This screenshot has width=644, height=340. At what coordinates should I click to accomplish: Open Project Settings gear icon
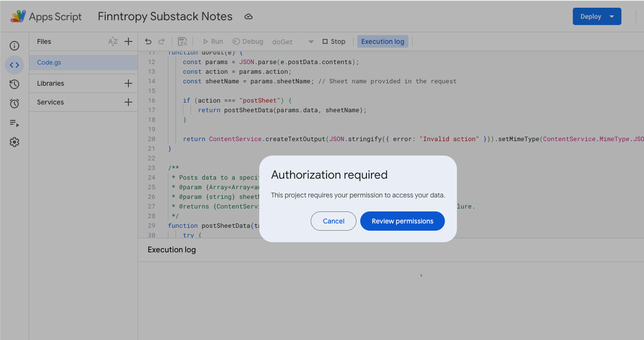tap(14, 142)
